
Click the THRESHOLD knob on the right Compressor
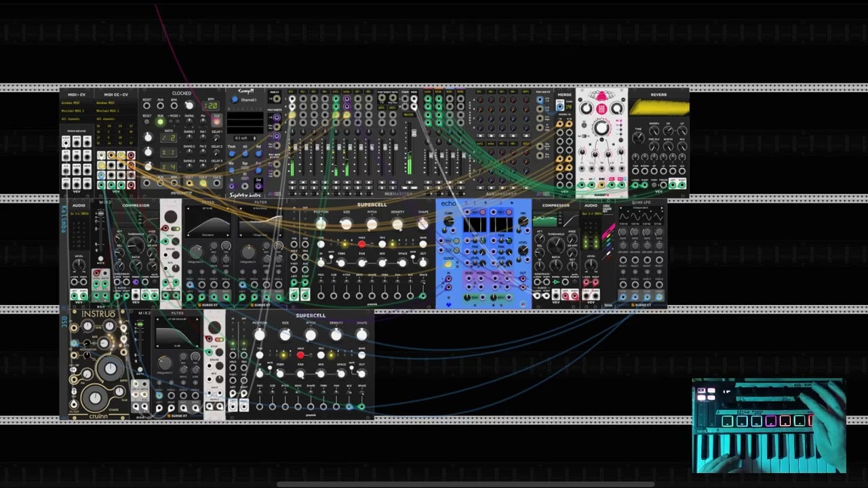coord(555,245)
